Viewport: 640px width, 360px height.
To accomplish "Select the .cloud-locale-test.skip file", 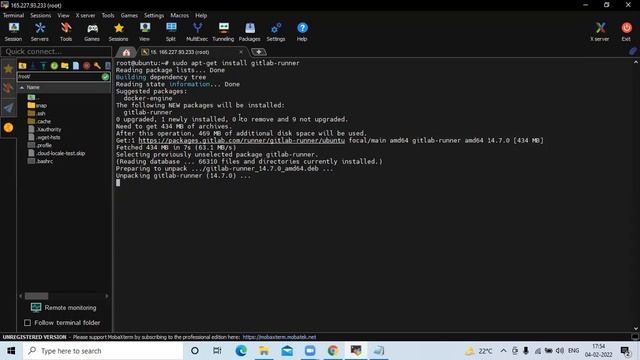I will [57, 153].
